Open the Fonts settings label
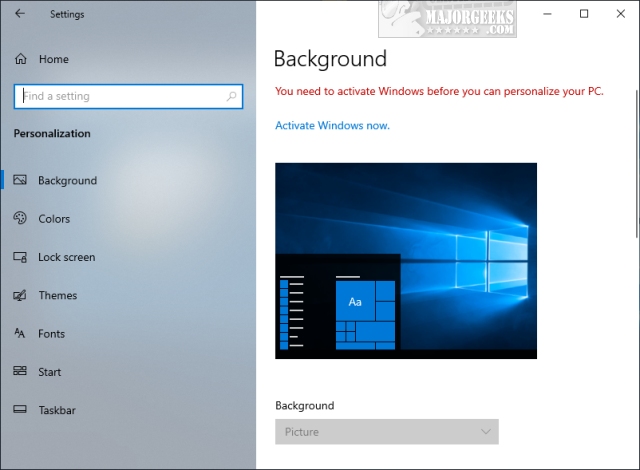The width and height of the screenshot is (640, 470). 51,334
